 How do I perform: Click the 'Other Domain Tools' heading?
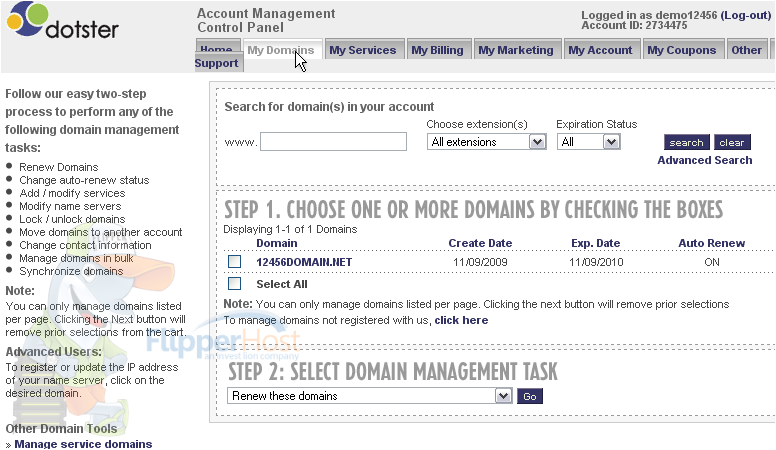[x=61, y=428]
